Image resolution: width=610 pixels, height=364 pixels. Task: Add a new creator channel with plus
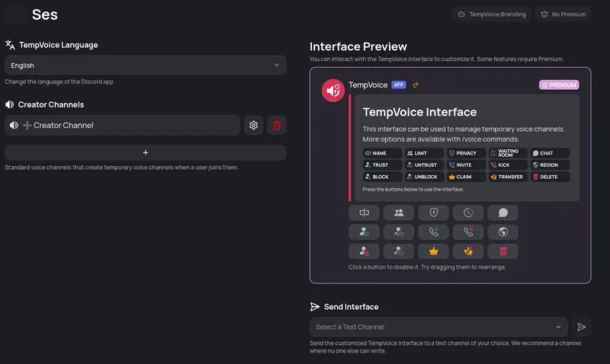tap(146, 152)
